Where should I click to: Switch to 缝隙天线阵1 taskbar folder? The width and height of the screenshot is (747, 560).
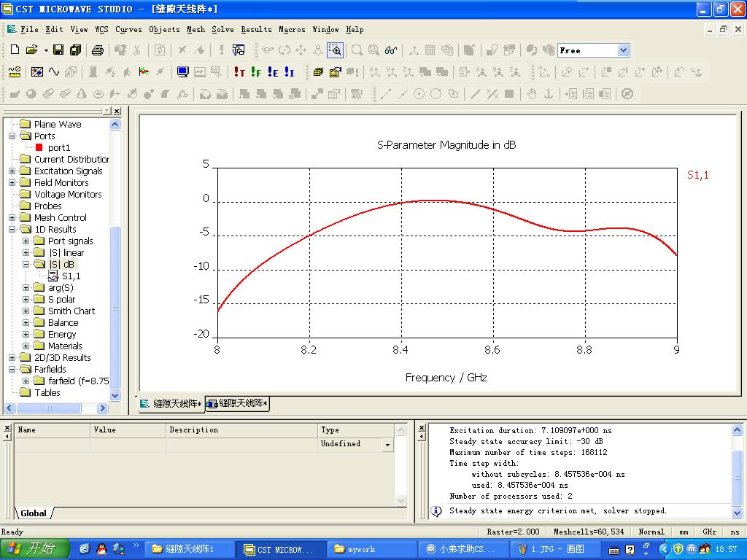pyautogui.click(x=189, y=550)
